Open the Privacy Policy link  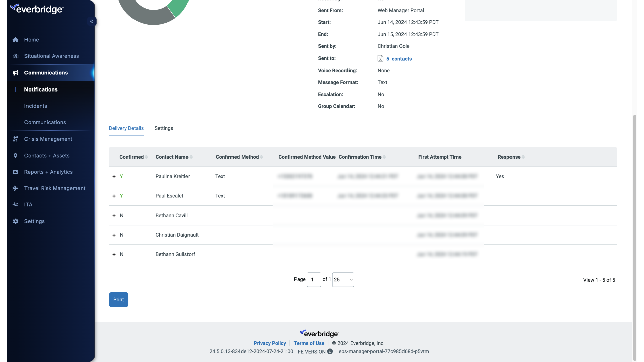pos(270,343)
